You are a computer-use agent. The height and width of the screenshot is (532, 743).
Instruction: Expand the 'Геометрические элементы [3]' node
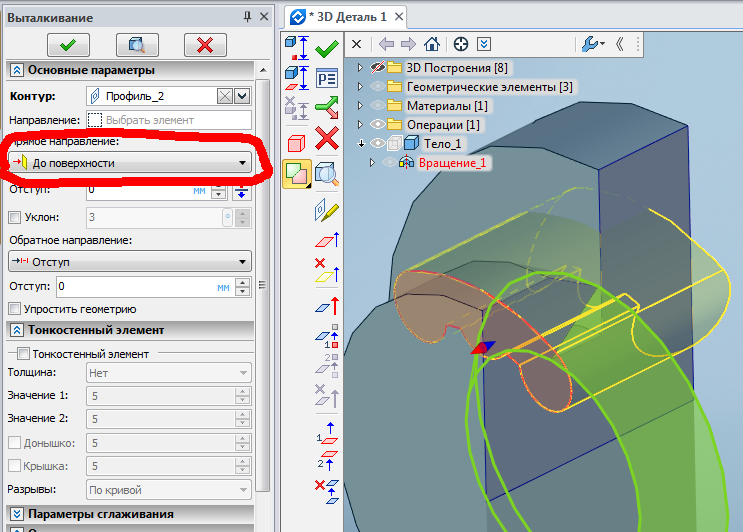tap(360, 87)
